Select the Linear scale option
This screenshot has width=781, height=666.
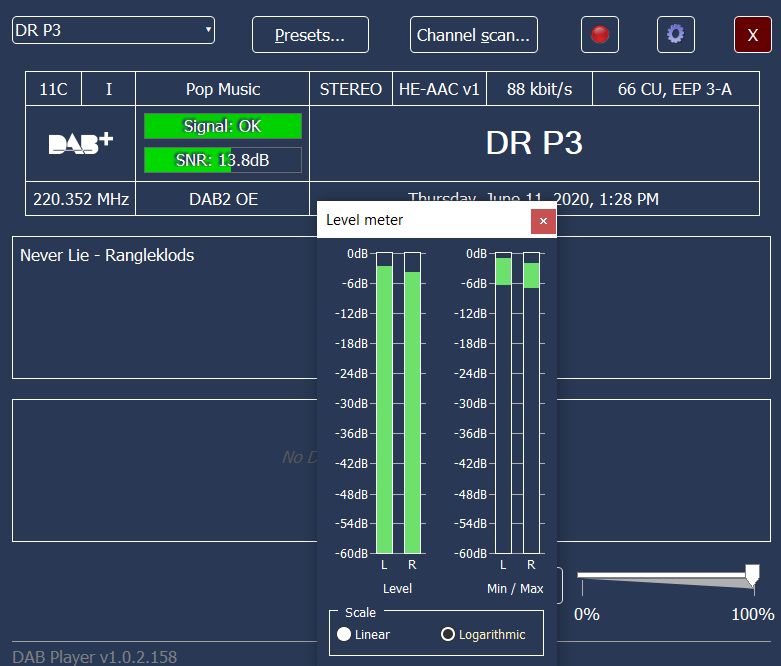(345, 634)
